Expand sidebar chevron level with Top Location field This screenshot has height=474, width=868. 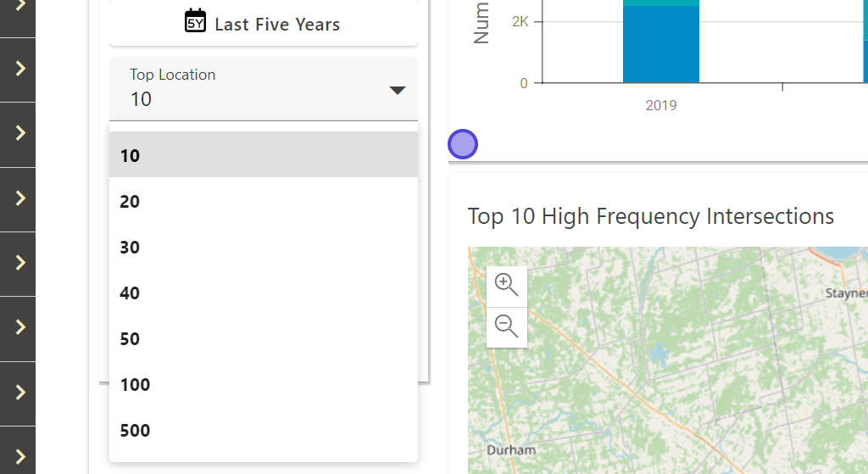coord(20,69)
